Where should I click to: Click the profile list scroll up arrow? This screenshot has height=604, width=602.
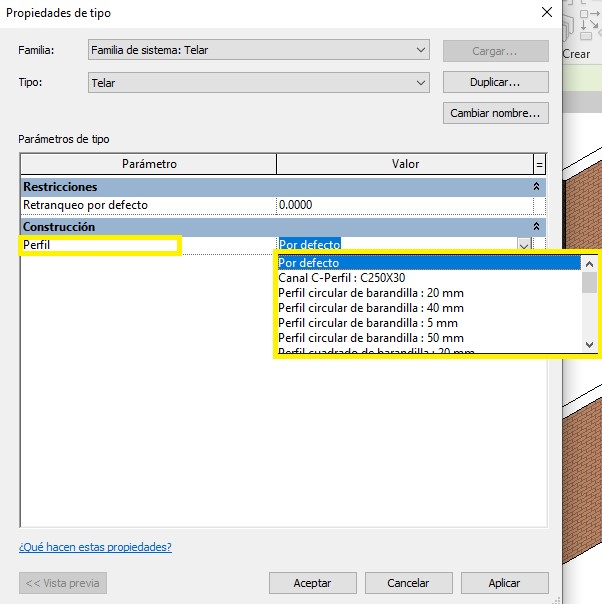pyautogui.click(x=589, y=263)
